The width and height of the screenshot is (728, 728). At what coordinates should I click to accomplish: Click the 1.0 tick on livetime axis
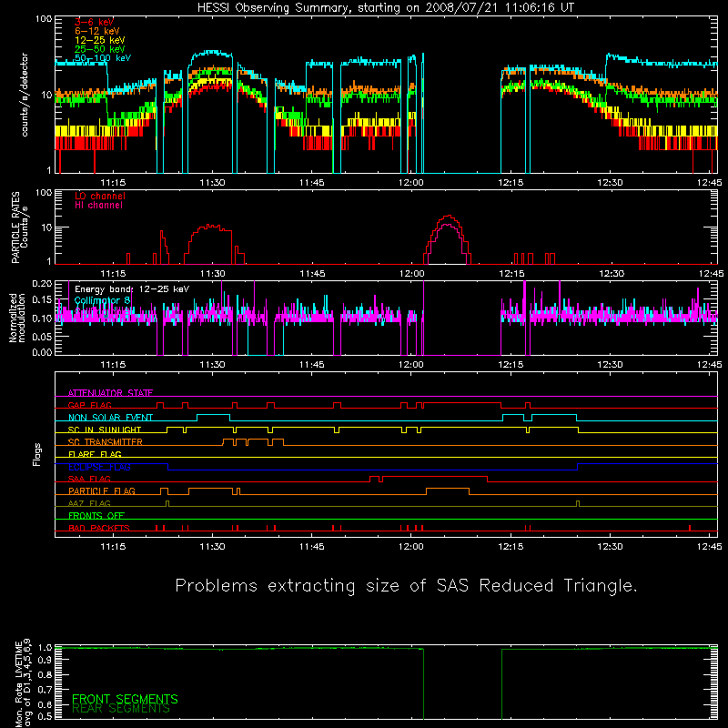pyautogui.click(x=45, y=648)
